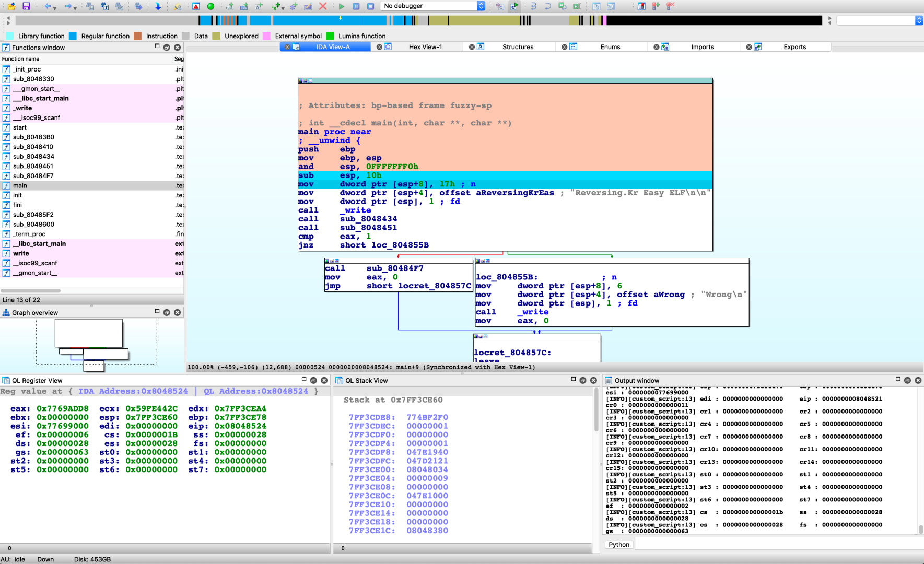Click the blue down arrow jump icon
This screenshot has height=564, width=924.
[158, 6]
